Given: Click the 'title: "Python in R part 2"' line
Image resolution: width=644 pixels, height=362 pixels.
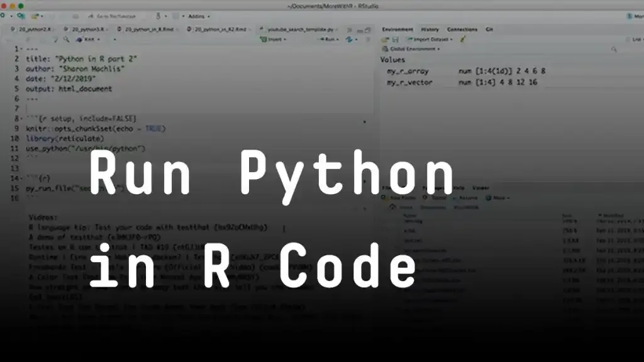Looking at the screenshot, I should (81, 58).
